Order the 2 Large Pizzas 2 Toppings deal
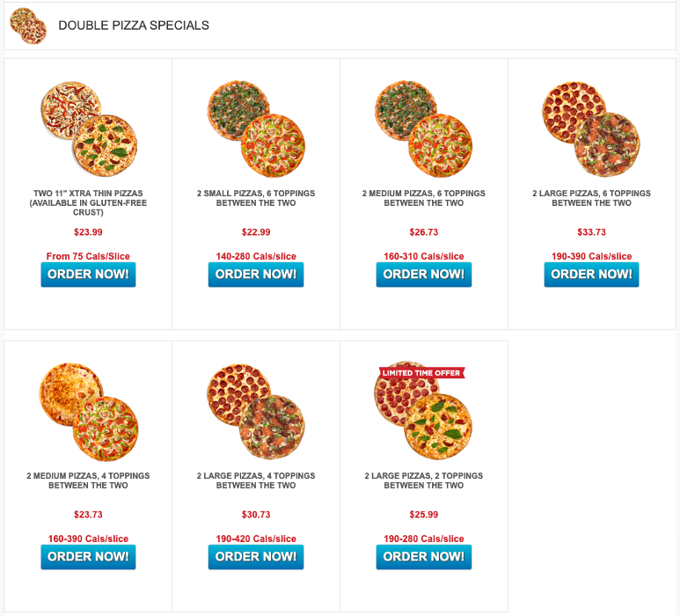This screenshot has height=616, width=680. (424, 557)
